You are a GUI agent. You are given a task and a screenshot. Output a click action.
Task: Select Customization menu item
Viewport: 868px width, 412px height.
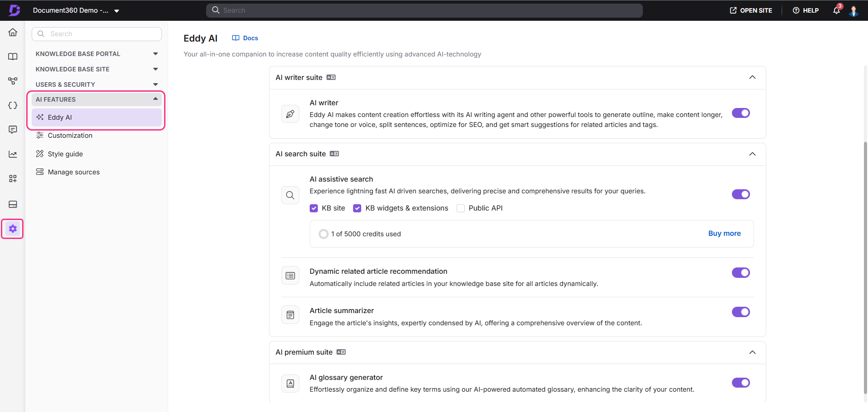pos(97,136)
